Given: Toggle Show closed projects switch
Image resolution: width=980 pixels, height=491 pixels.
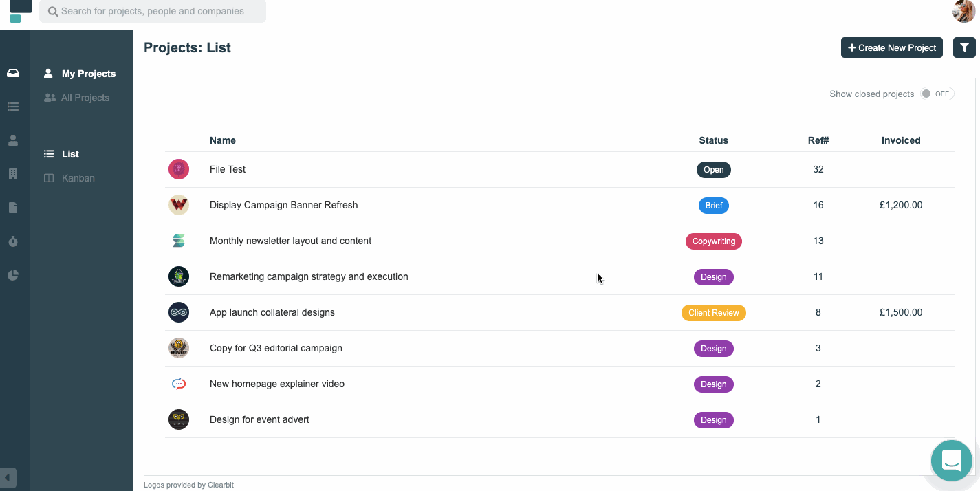Looking at the screenshot, I should pos(937,94).
